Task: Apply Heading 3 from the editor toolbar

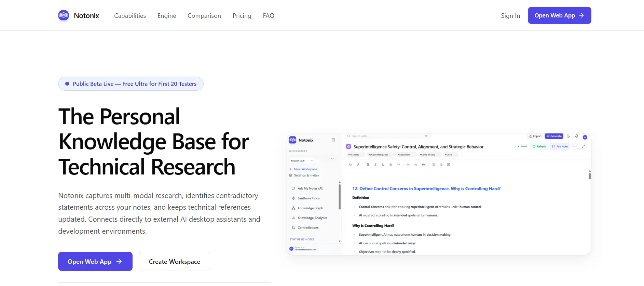Action: coord(423,165)
